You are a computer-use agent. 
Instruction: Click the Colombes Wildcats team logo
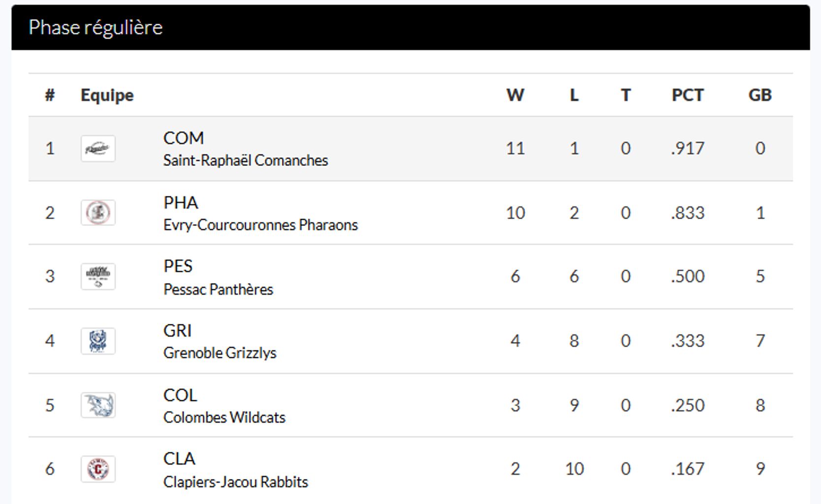(x=98, y=405)
